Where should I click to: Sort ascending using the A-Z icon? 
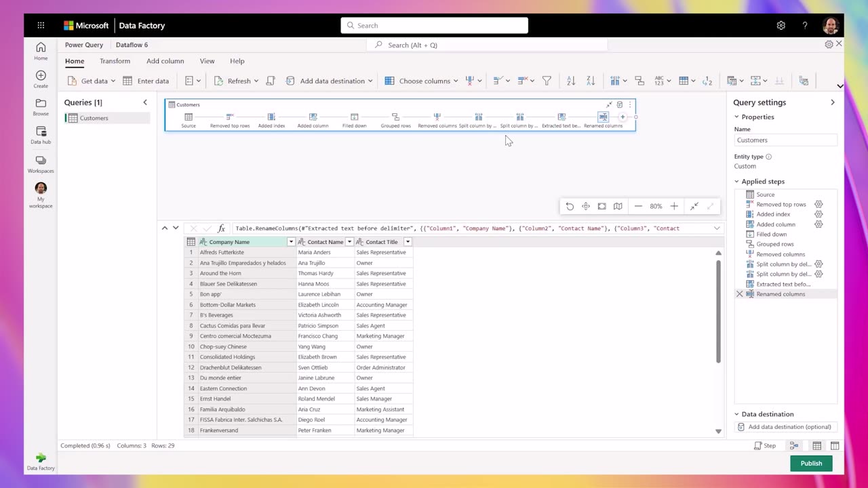(571, 81)
